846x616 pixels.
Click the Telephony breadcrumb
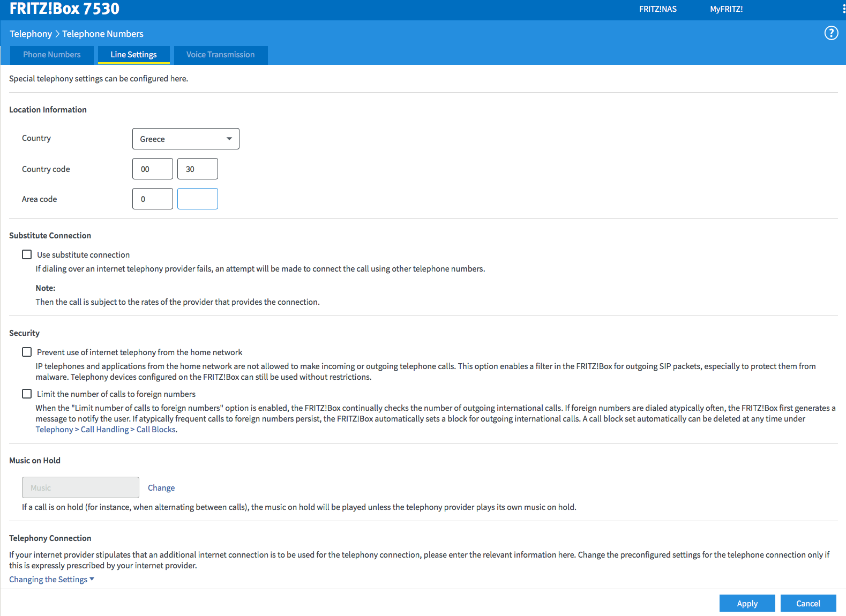[x=31, y=34]
